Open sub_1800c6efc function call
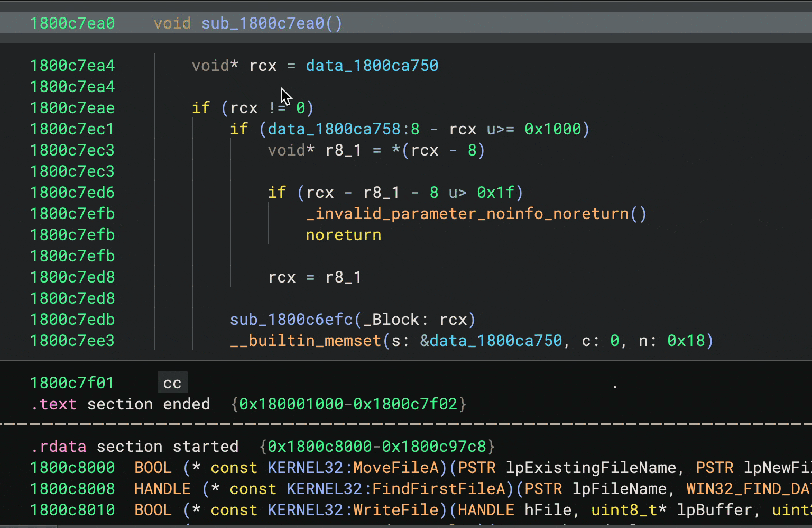 pyautogui.click(x=291, y=320)
